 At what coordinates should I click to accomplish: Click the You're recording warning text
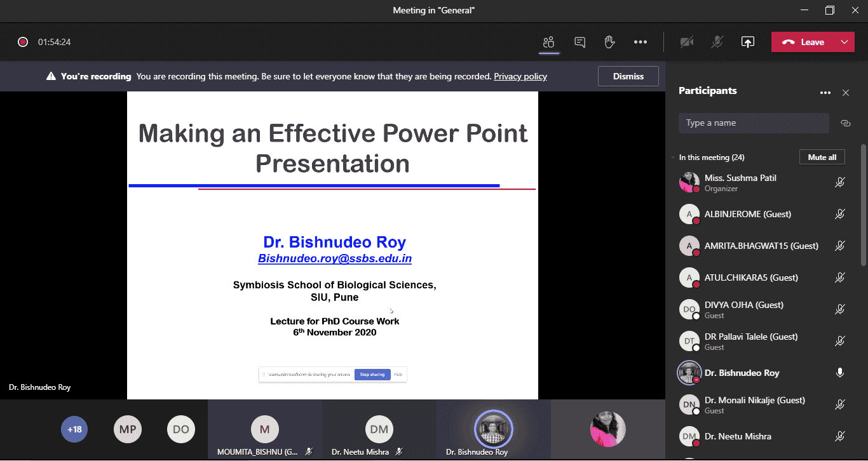[96, 76]
